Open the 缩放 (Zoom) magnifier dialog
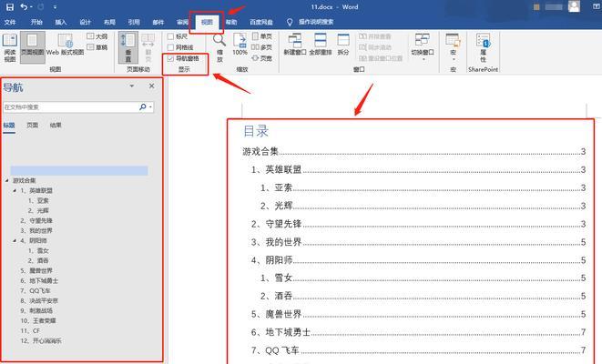This screenshot has height=364, width=602. (x=219, y=47)
